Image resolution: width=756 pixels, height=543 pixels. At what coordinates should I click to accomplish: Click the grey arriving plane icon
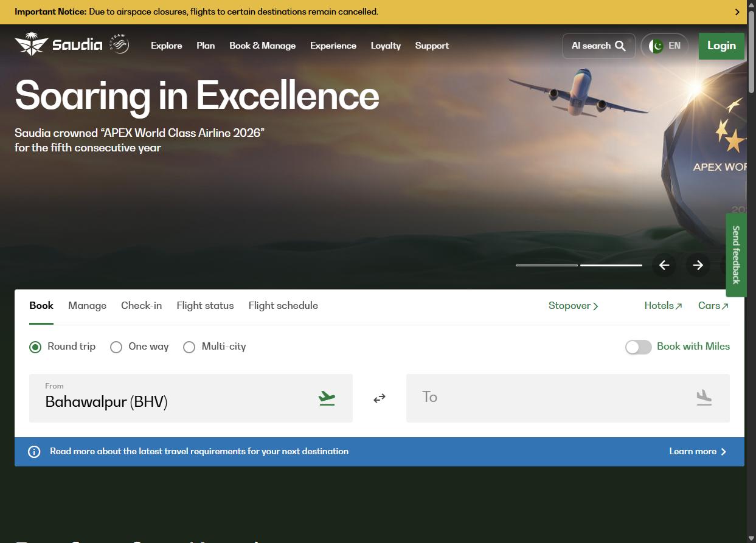[x=704, y=398]
